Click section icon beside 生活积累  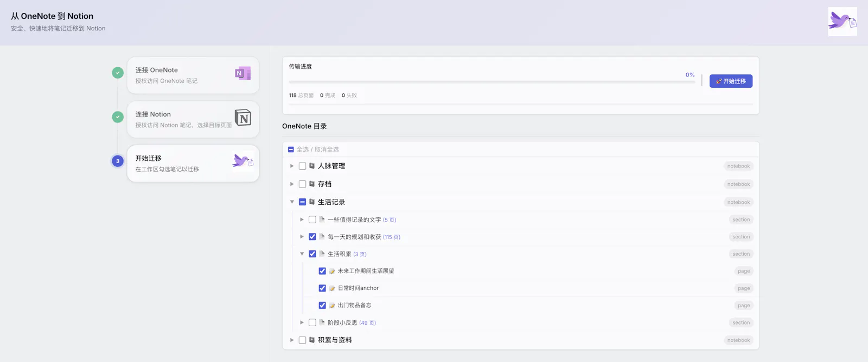coord(322,254)
